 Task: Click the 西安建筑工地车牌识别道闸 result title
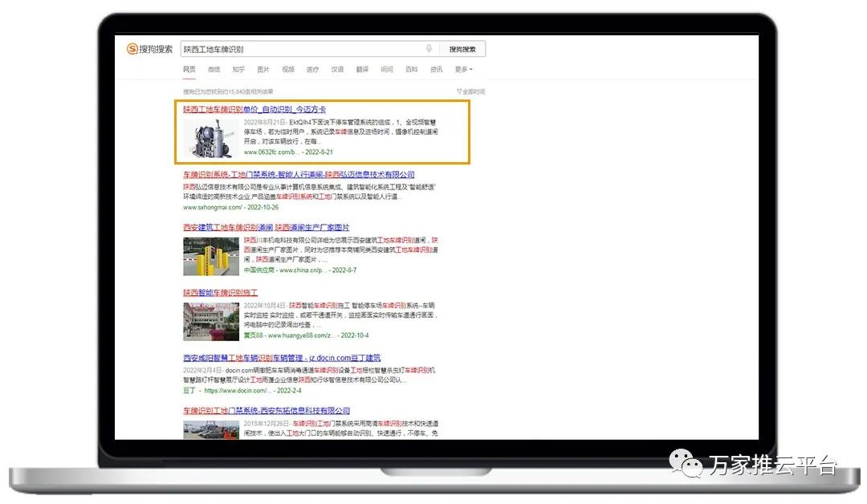coord(266,228)
